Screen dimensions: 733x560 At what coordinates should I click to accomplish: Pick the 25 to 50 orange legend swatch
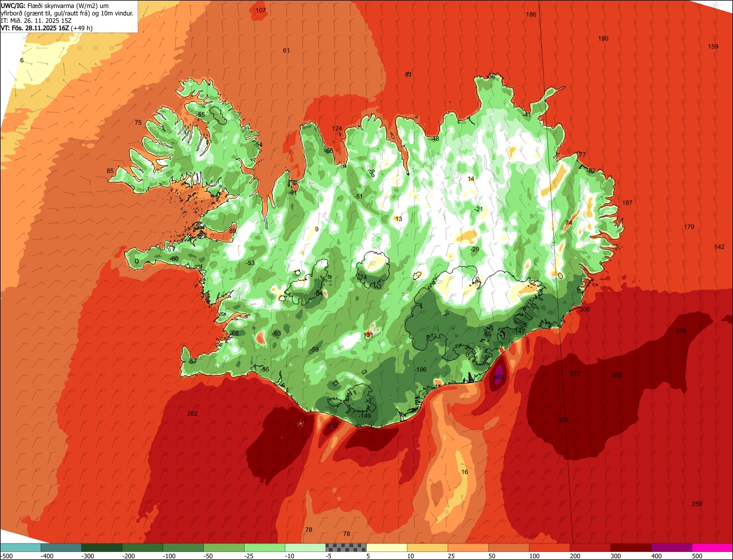coord(468,547)
